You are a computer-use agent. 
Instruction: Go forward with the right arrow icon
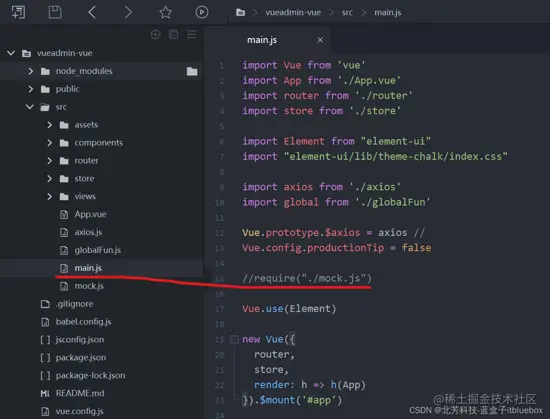[x=128, y=12]
